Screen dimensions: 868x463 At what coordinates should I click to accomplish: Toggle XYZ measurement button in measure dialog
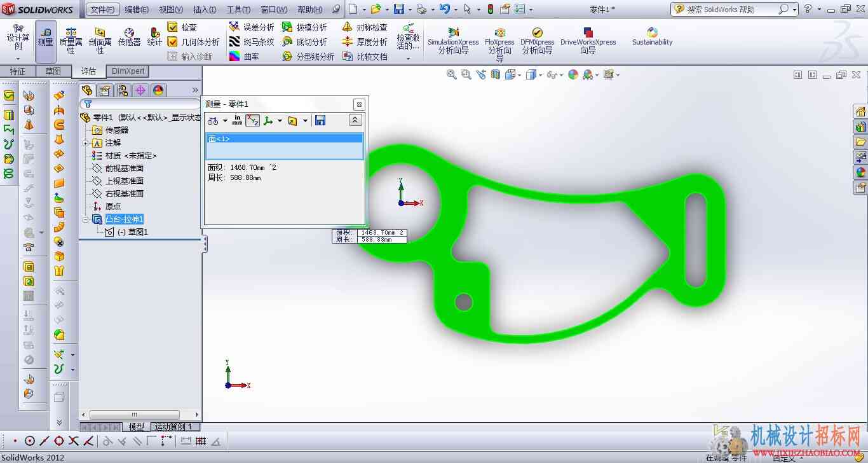pos(253,120)
